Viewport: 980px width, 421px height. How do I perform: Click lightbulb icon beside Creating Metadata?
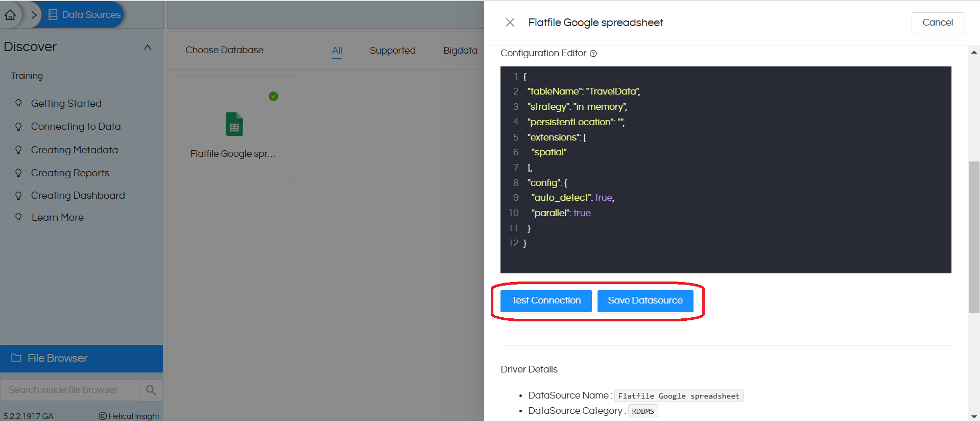pos(18,150)
